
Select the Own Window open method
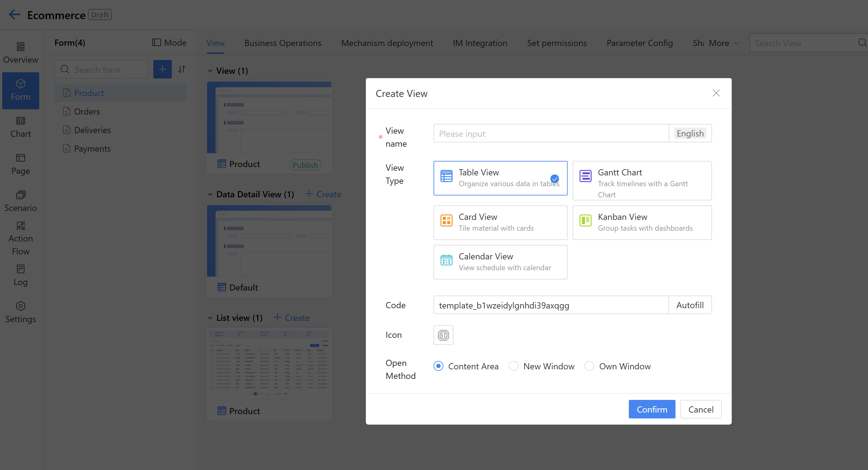click(x=589, y=366)
